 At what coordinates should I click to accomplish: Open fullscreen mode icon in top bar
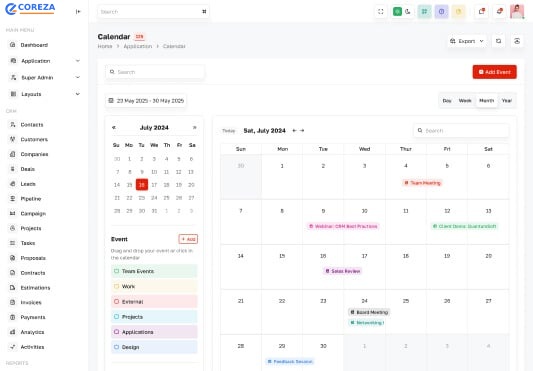[x=381, y=12]
